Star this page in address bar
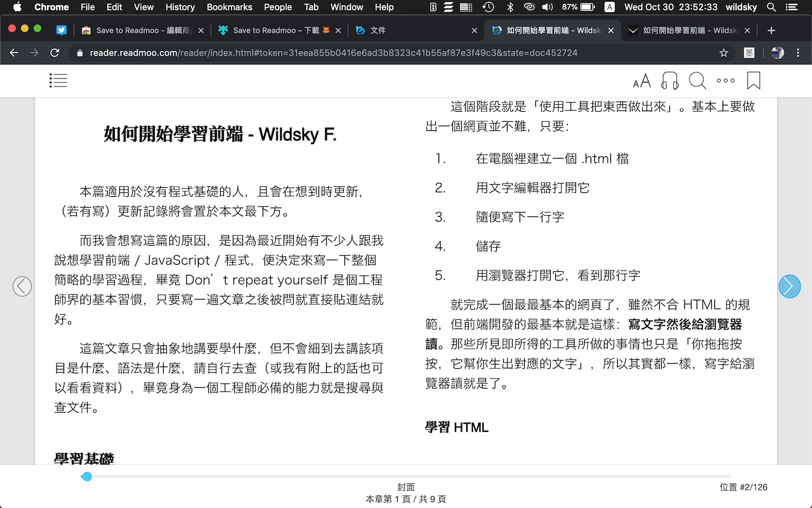 (x=724, y=53)
